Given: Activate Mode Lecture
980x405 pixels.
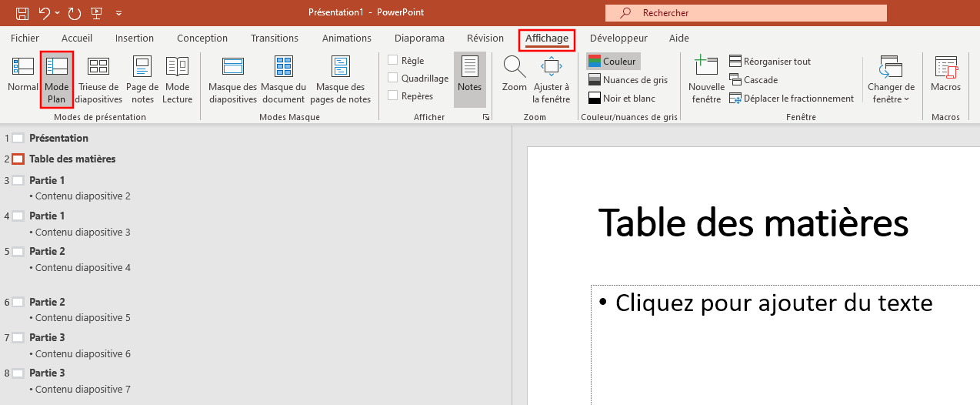Looking at the screenshot, I should pos(178,79).
